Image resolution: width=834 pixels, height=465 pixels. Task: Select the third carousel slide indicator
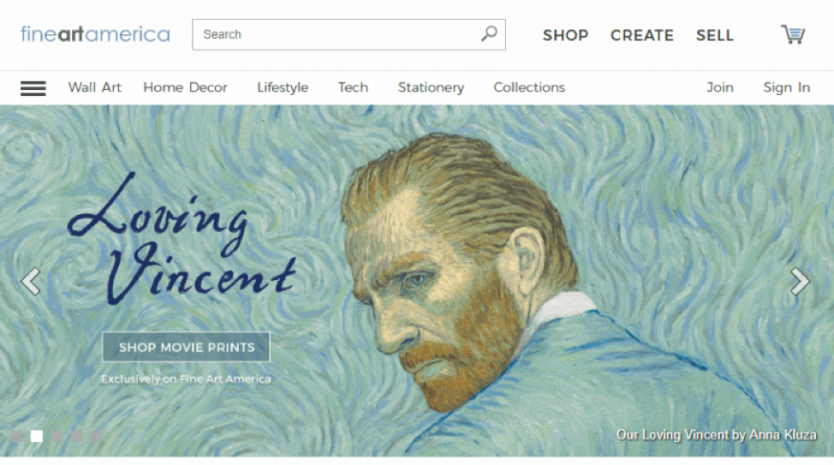pyautogui.click(x=57, y=436)
